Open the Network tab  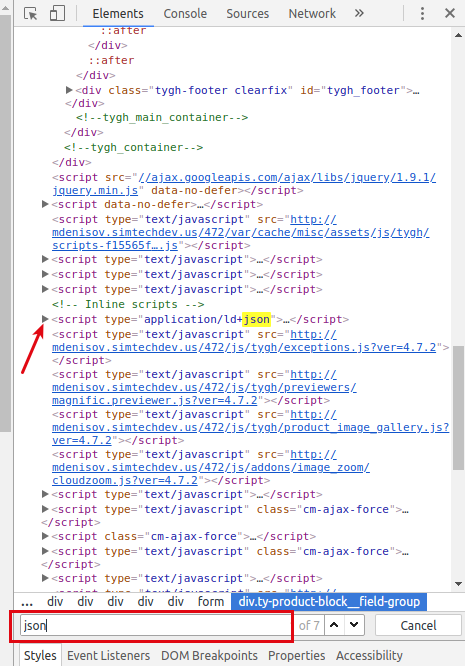312,14
